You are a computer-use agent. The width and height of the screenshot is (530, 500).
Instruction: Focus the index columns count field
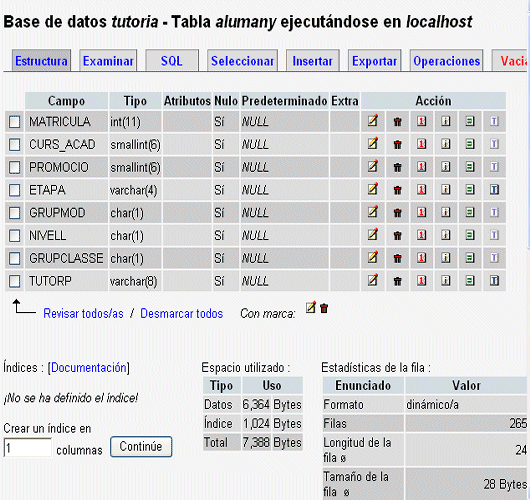point(28,448)
